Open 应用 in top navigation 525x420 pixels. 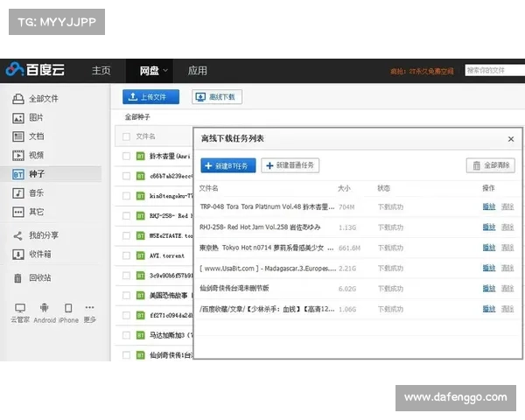(197, 71)
